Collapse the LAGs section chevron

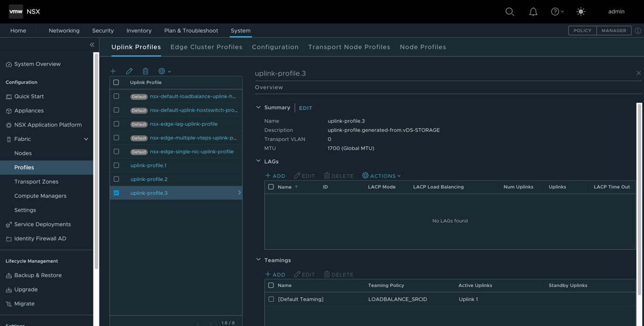258,161
